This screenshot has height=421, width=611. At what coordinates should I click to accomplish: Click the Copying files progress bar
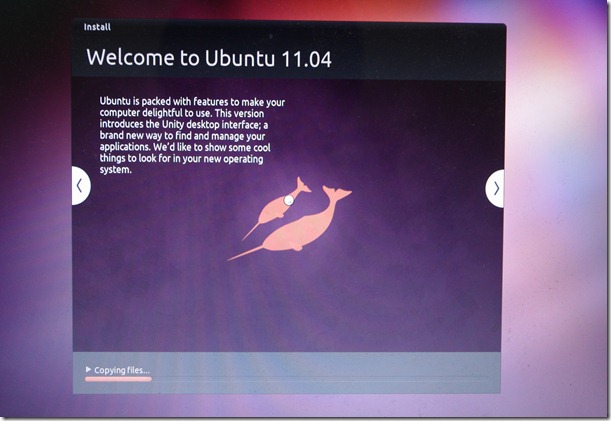(x=286, y=379)
